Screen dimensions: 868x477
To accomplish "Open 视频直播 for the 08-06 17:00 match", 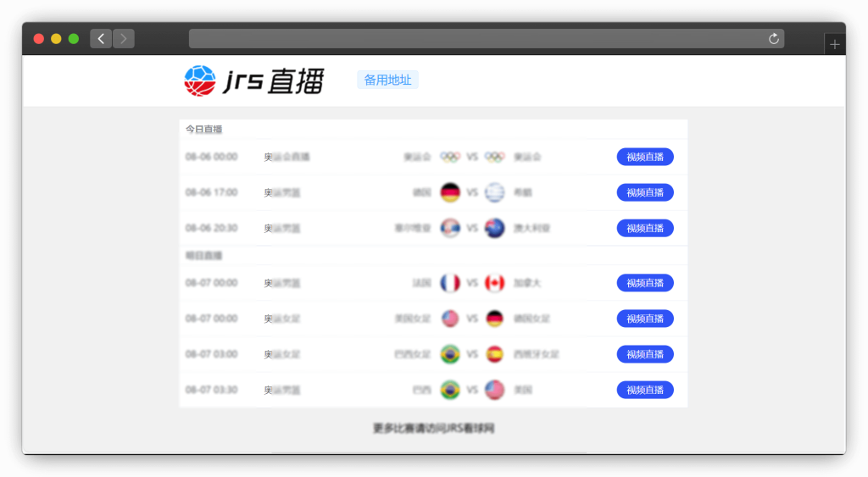I will tap(645, 192).
